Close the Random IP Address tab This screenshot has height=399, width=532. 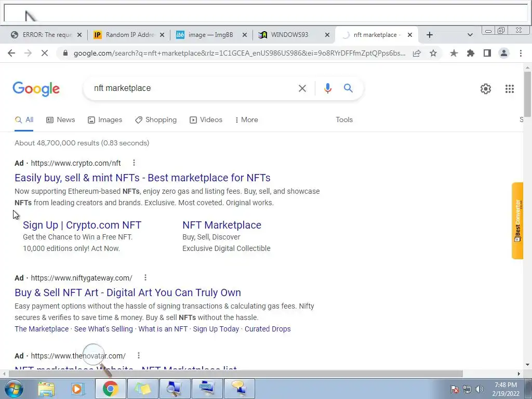point(162,35)
